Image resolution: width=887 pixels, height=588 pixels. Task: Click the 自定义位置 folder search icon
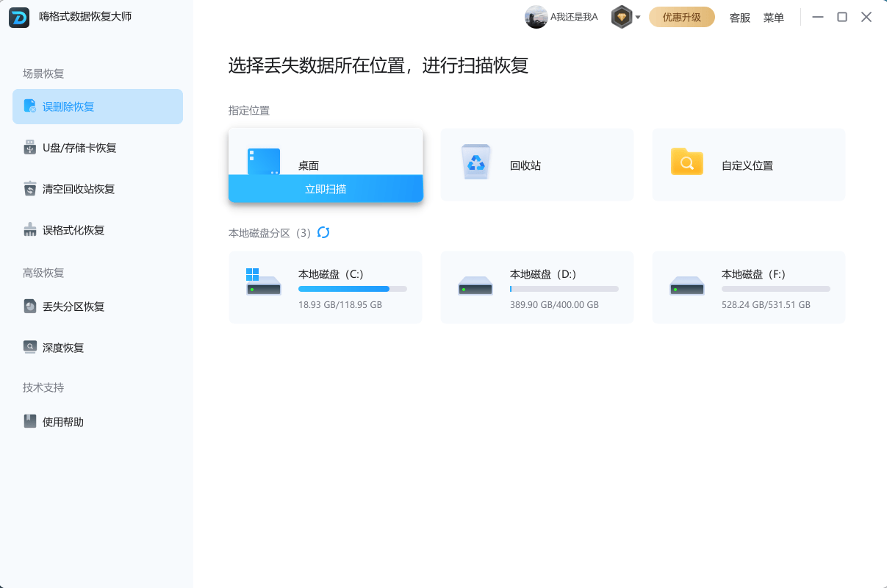[687, 162]
